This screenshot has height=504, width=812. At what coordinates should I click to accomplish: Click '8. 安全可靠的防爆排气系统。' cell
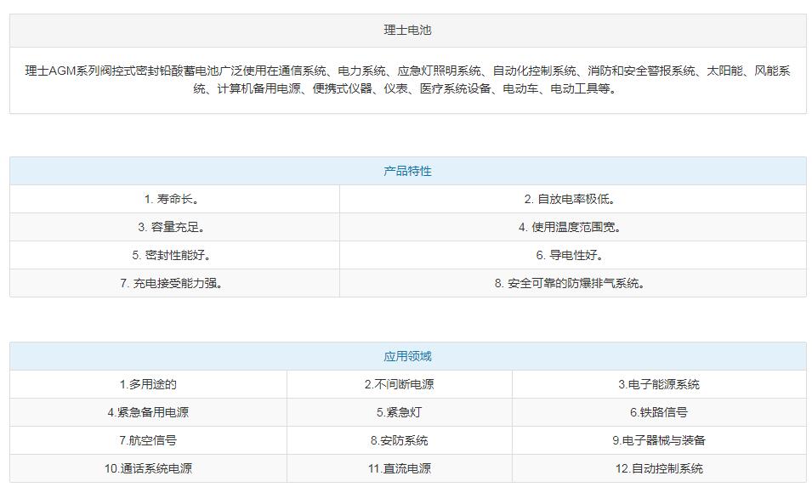pos(573,282)
